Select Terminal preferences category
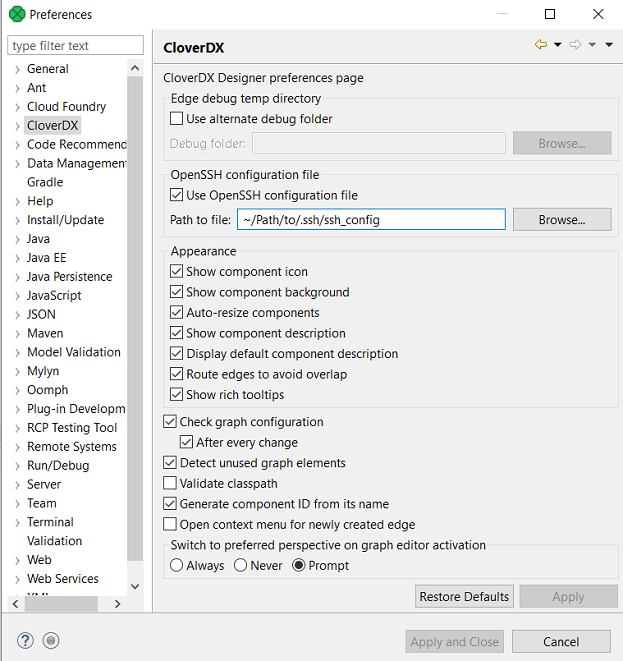Viewport: 623px width, 661px height. 50,522
